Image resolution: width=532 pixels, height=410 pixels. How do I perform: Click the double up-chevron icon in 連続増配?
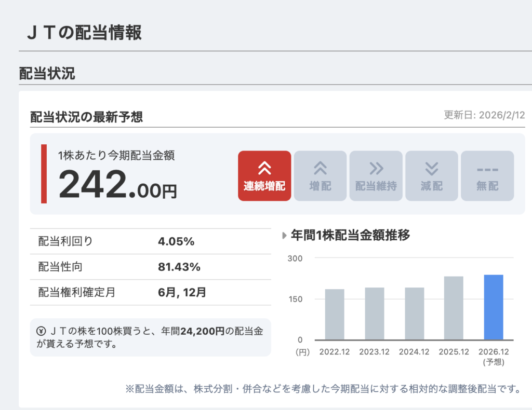coord(264,168)
